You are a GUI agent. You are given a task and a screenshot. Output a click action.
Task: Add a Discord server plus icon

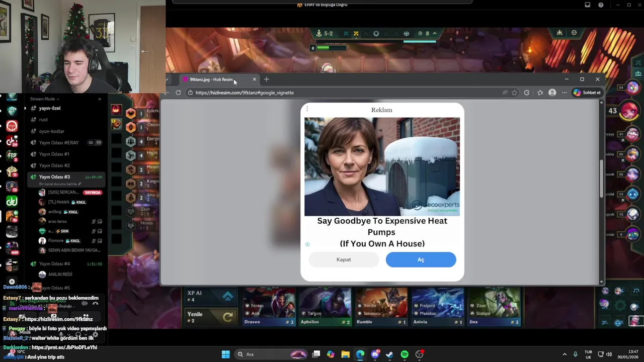pos(12,282)
